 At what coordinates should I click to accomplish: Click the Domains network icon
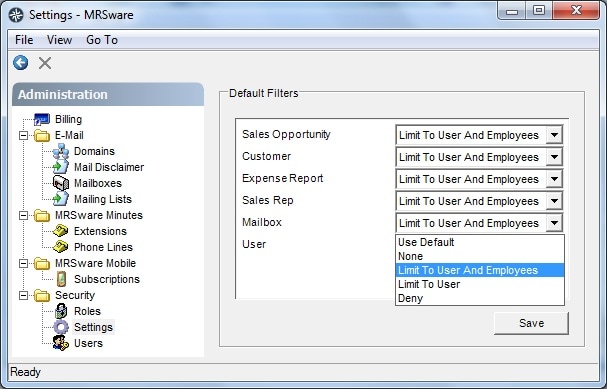point(61,151)
